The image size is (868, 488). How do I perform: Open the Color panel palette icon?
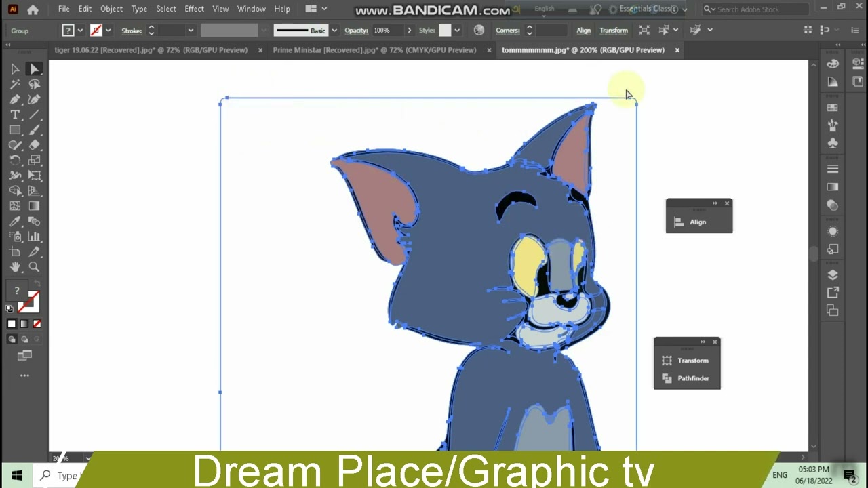[x=833, y=64]
